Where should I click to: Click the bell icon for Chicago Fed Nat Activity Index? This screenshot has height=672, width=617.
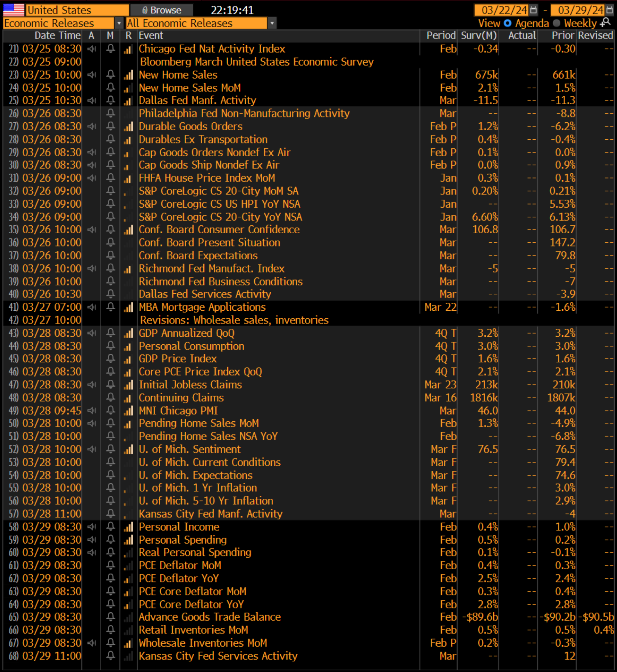[110, 49]
